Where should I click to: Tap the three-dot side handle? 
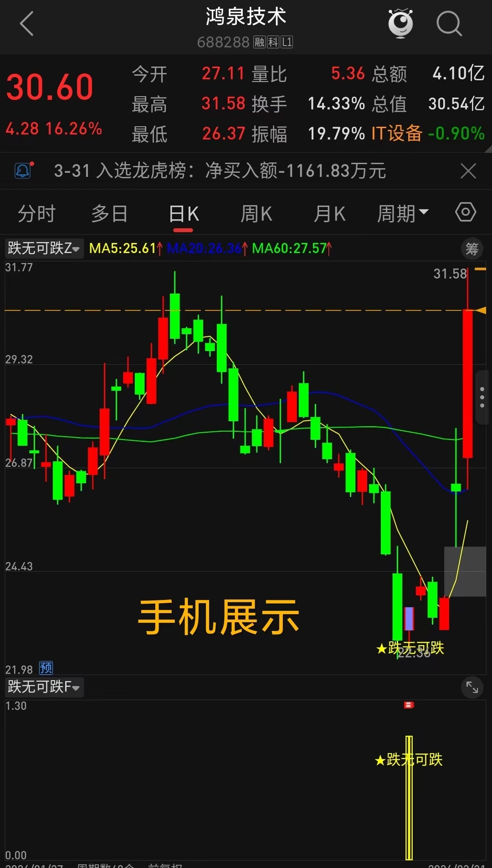point(482,398)
